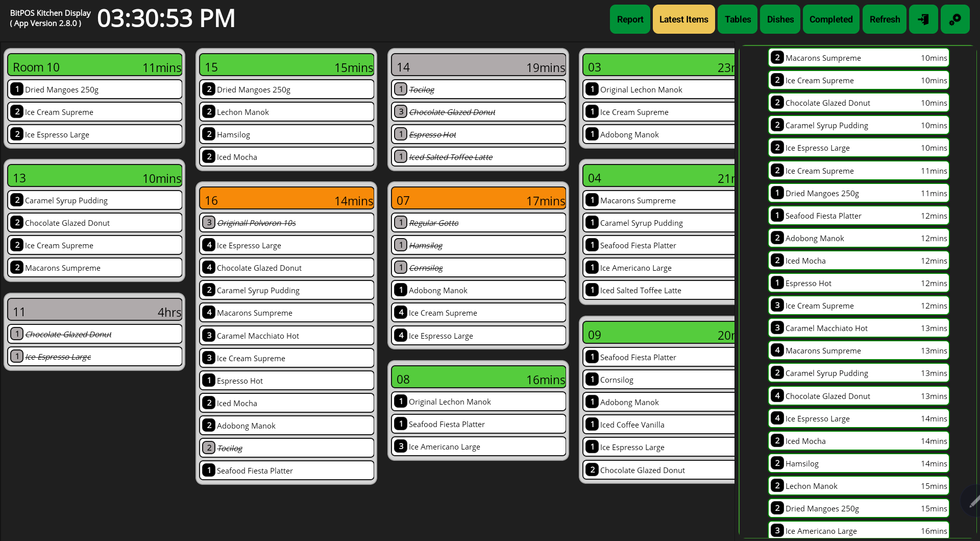
Task: Click the sign-out door icon button
Action: point(923,19)
